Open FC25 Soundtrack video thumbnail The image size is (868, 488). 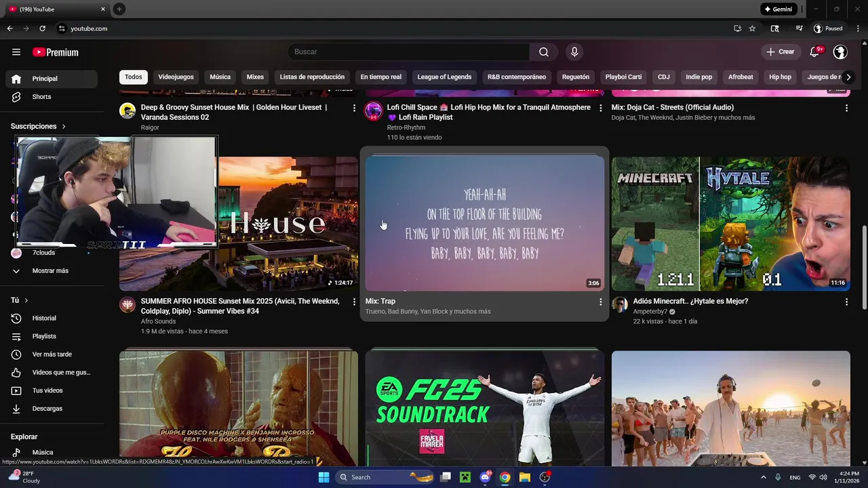pyautogui.click(x=485, y=408)
